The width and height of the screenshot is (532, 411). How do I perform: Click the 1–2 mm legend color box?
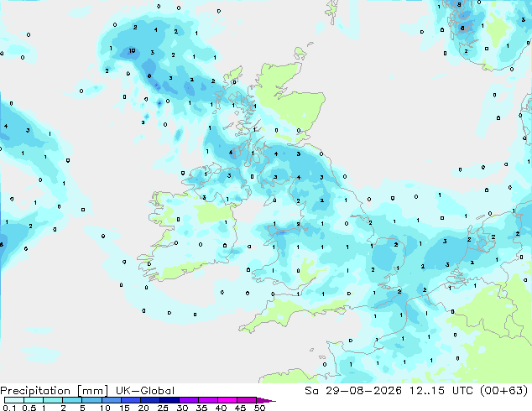pyautogui.click(x=53, y=400)
